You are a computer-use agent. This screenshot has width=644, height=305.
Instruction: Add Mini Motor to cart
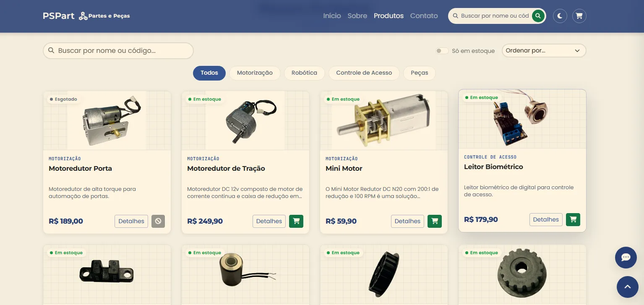pos(435,221)
